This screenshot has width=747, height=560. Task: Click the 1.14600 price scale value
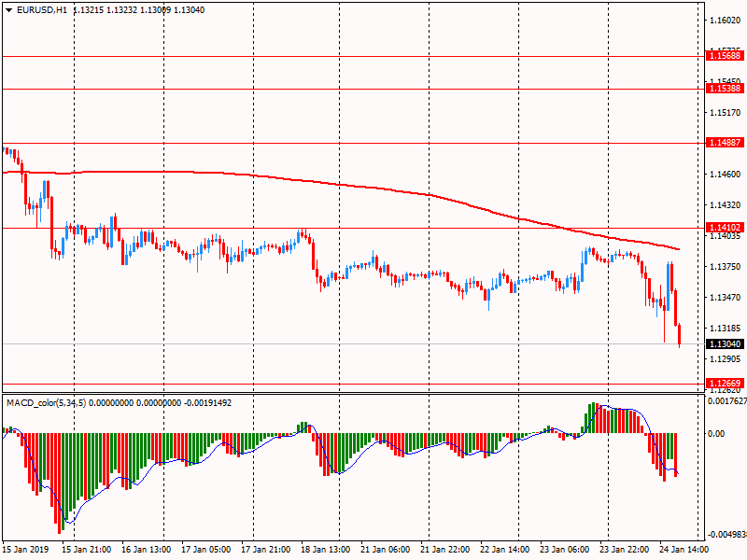[726, 175]
